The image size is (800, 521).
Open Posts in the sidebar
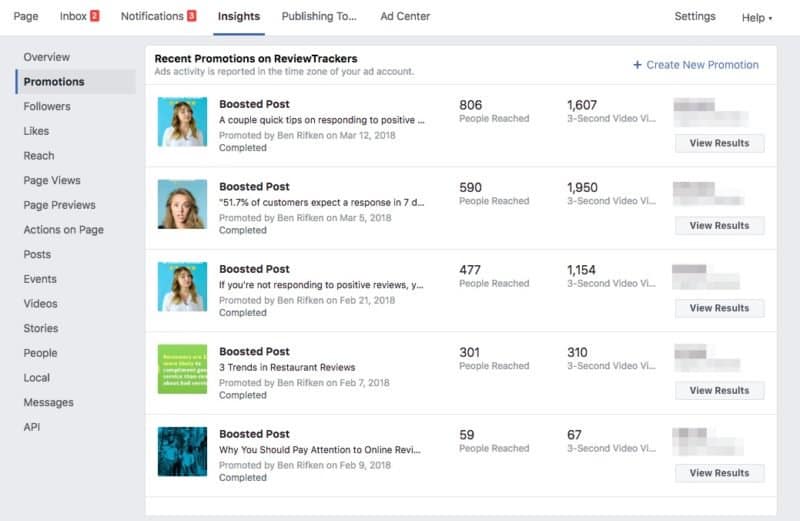point(37,254)
